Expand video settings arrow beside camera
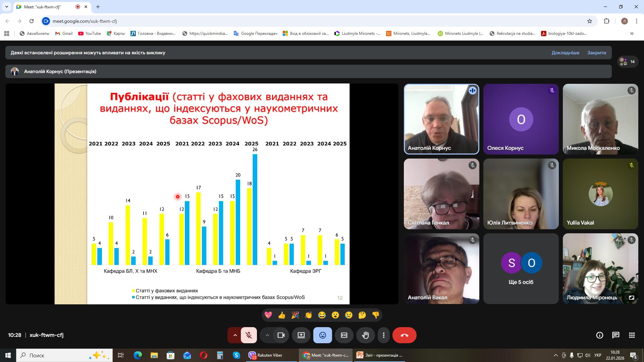 point(267,335)
